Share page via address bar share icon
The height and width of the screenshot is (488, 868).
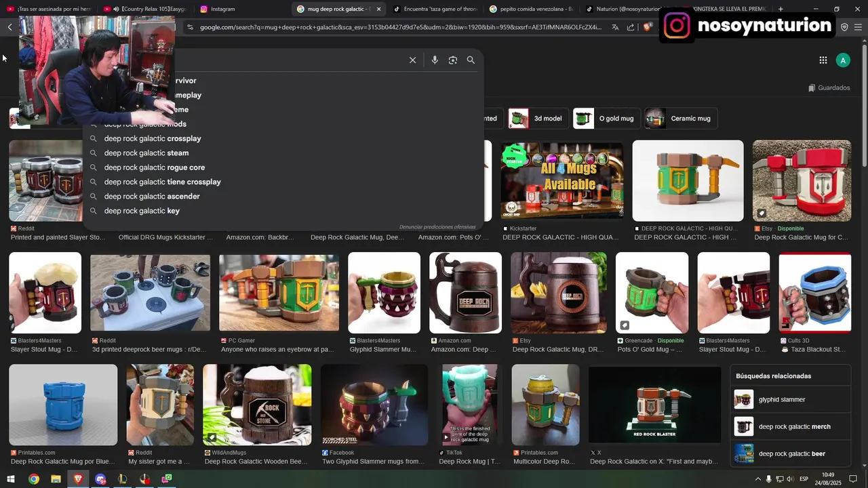(631, 27)
